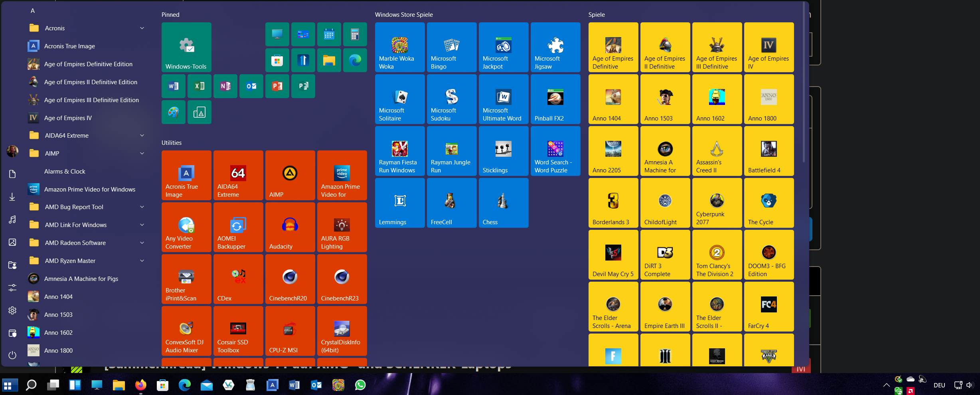Open the Windows-Tools pinned tile

click(x=186, y=47)
